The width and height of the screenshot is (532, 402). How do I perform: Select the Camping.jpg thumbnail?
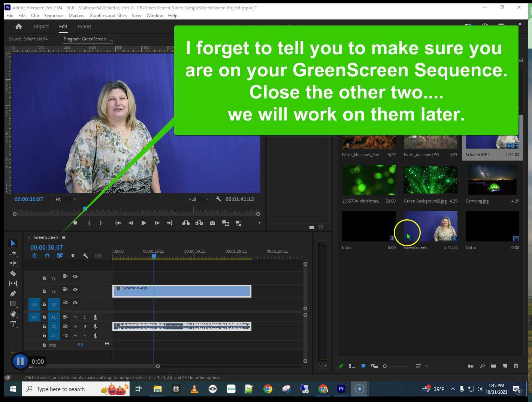point(492,180)
